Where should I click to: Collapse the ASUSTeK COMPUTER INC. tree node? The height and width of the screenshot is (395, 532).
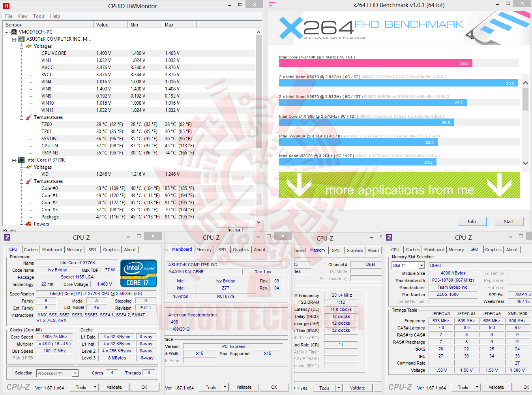tap(14, 39)
